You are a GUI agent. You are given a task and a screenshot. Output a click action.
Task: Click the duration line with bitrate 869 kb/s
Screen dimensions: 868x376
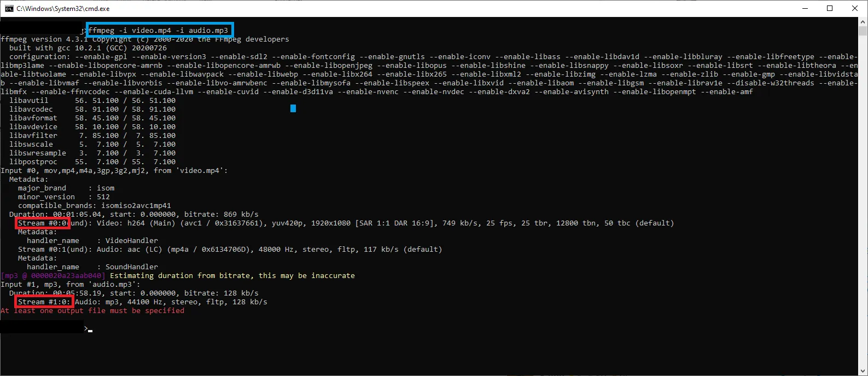coord(134,214)
